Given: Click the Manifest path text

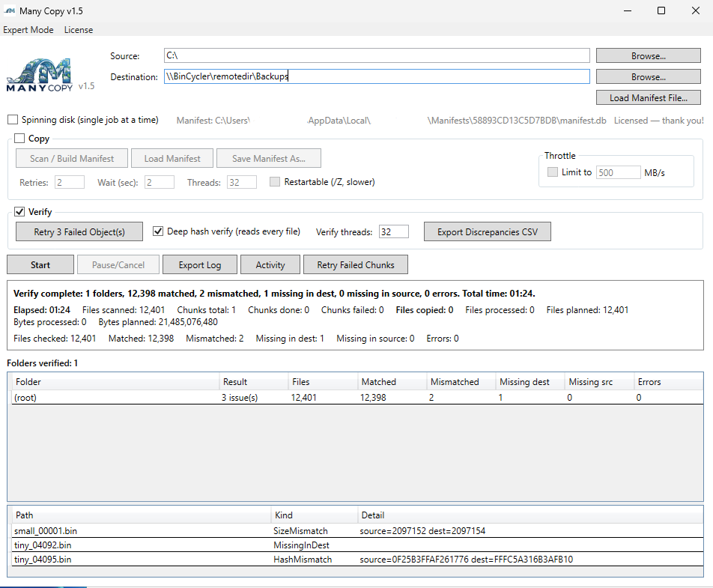Looking at the screenshot, I should (x=391, y=121).
